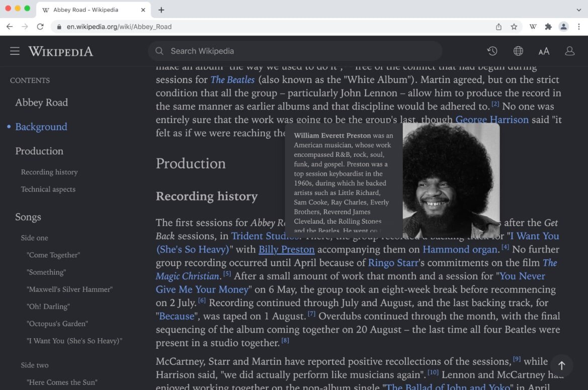The width and height of the screenshot is (588, 390).
Task: Open the page history clock icon
Action: (492, 51)
